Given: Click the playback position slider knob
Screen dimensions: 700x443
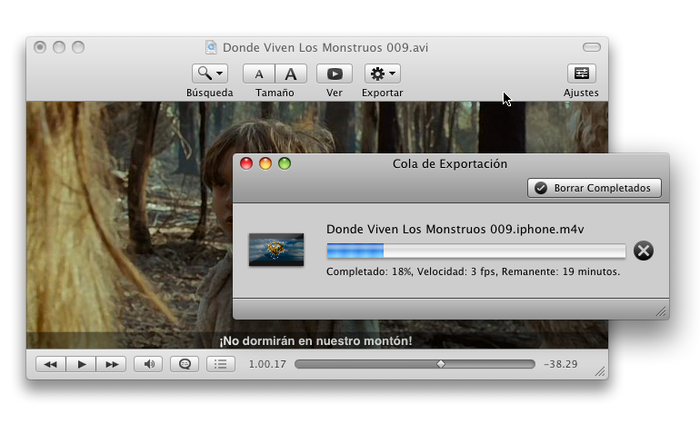Looking at the screenshot, I should click(x=441, y=364).
